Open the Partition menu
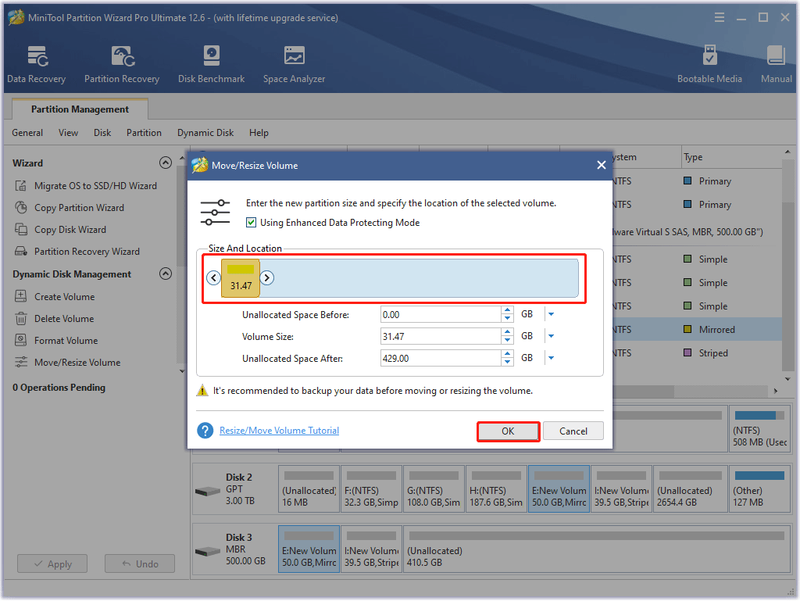This screenshot has width=800, height=601. coord(144,133)
